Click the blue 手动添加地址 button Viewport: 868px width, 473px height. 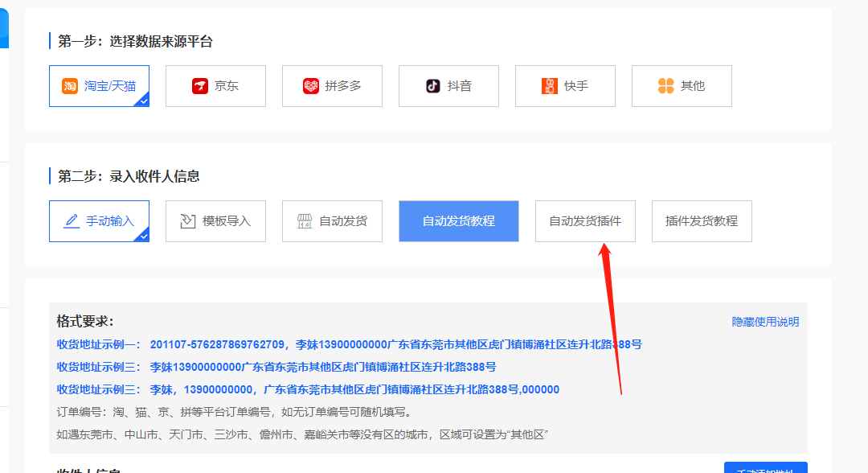765,468
